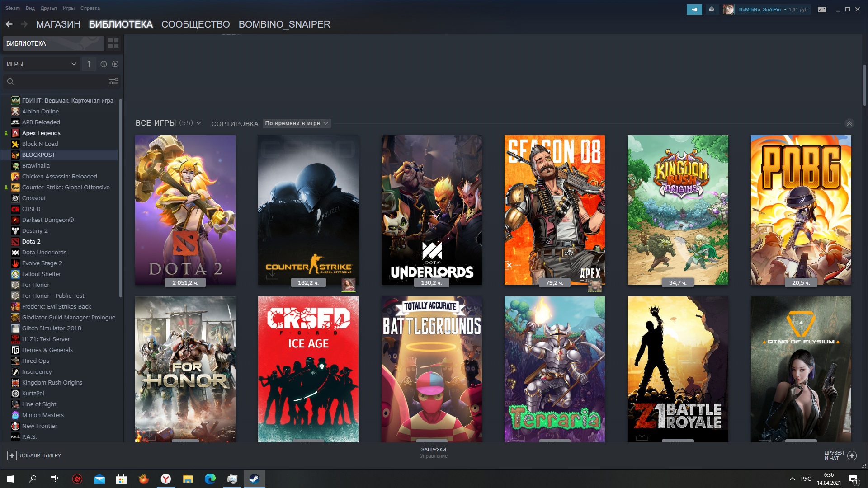
Task: Open the Вид menu
Action: point(30,8)
